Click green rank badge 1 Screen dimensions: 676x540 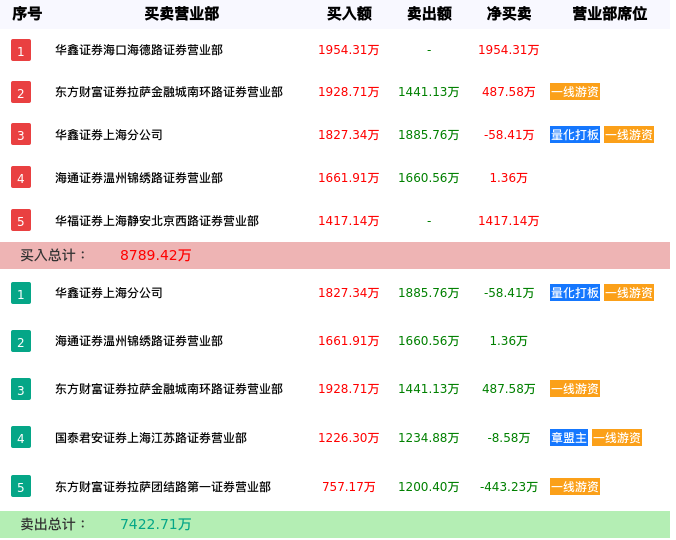(21, 293)
